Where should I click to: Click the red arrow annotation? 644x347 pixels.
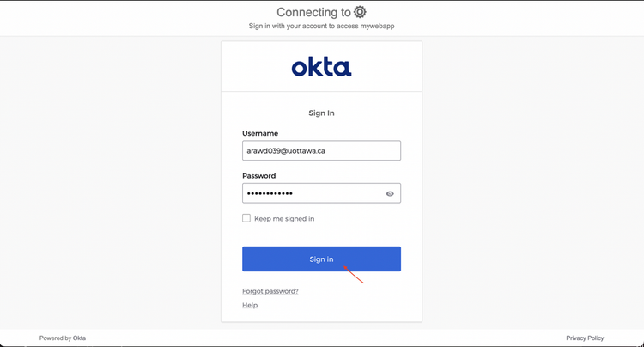(x=355, y=275)
